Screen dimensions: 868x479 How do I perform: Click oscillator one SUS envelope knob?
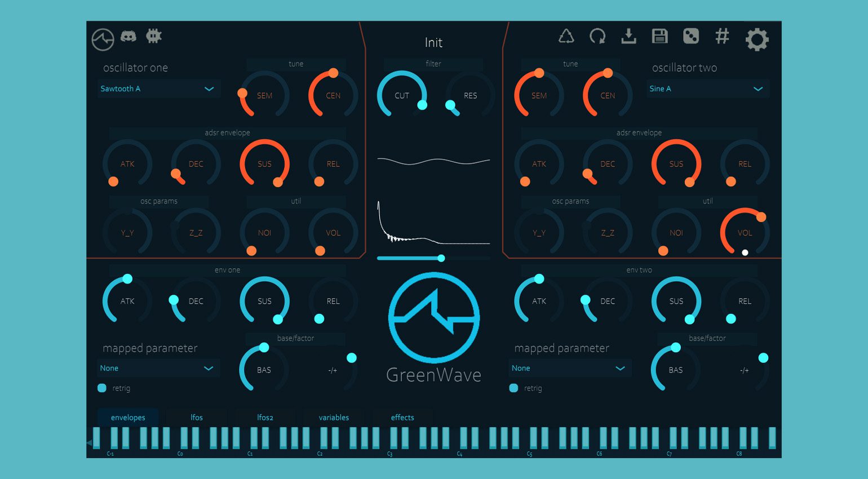point(264,164)
